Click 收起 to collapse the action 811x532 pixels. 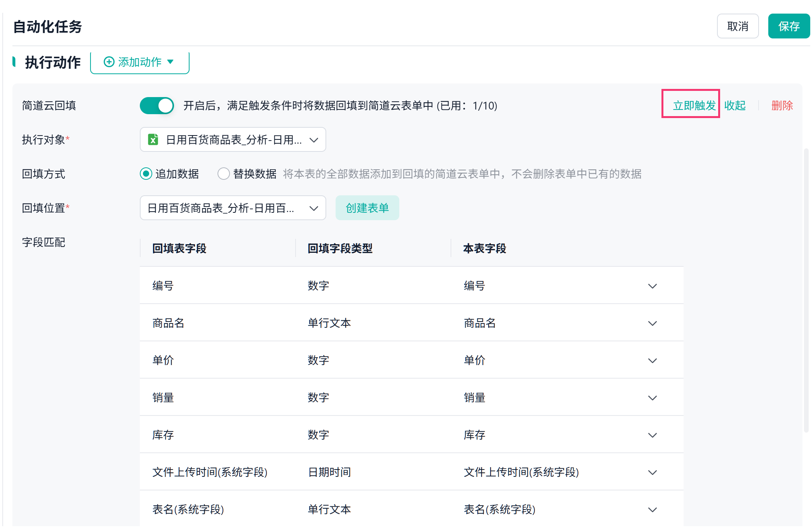click(735, 105)
